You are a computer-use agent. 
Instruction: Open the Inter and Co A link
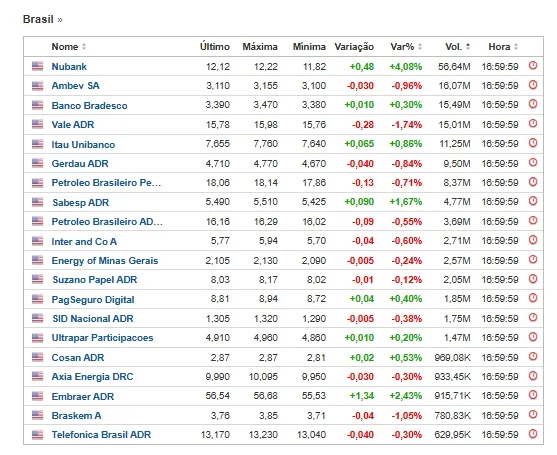pyautogui.click(x=84, y=242)
